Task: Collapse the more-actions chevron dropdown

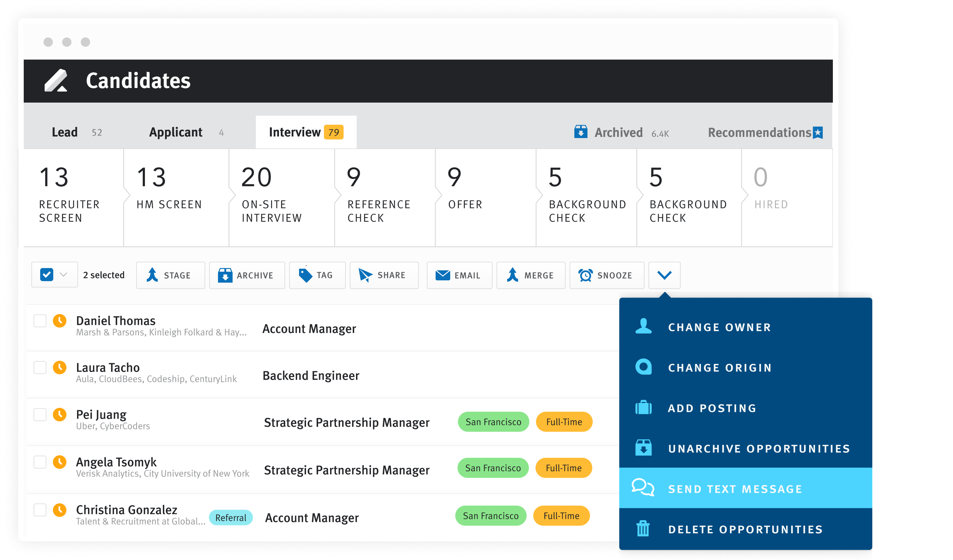Action: (x=664, y=275)
